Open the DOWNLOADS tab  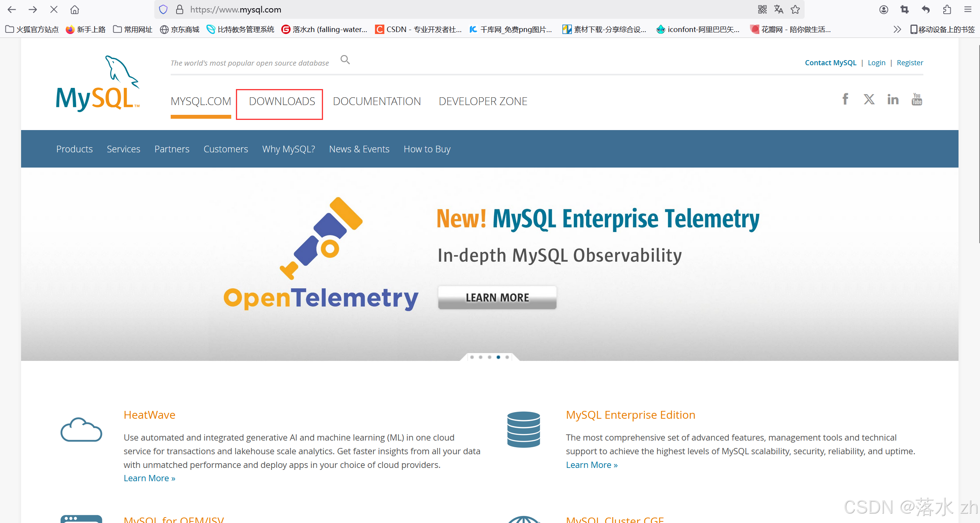pos(282,101)
